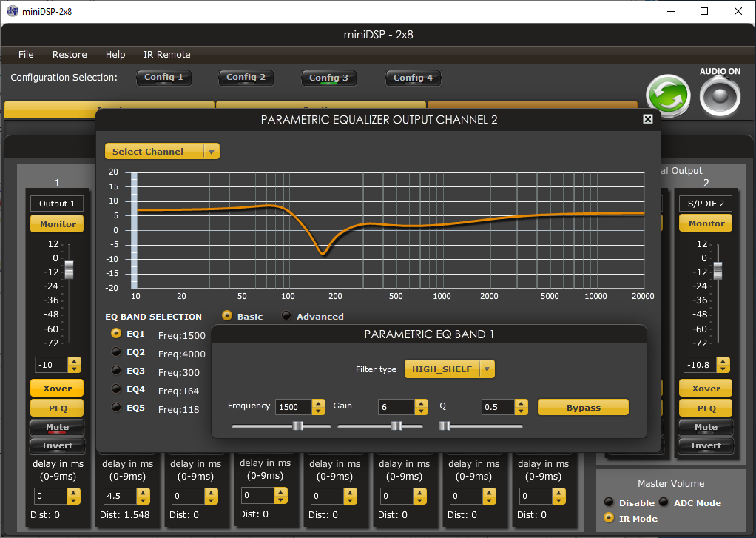Click the Gain 6 stepper arrows
This screenshot has height=538, width=756.
(x=421, y=407)
